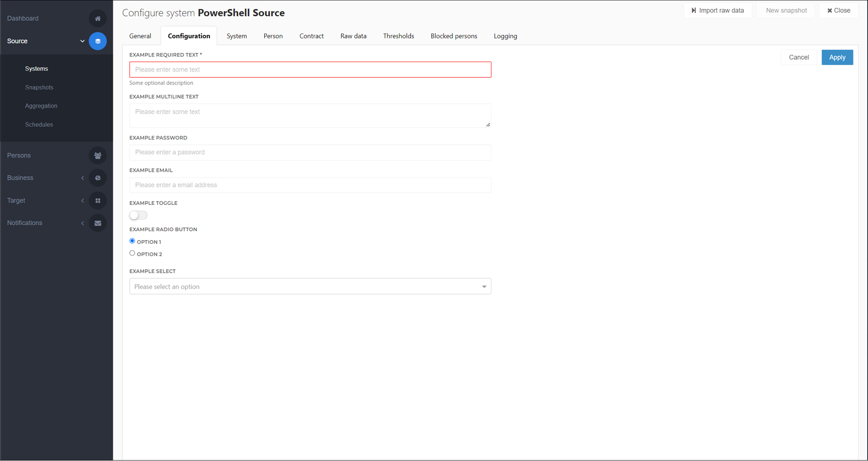Open the Example Select dropdown
The image size is (868, 461).
tap(310, 286)
